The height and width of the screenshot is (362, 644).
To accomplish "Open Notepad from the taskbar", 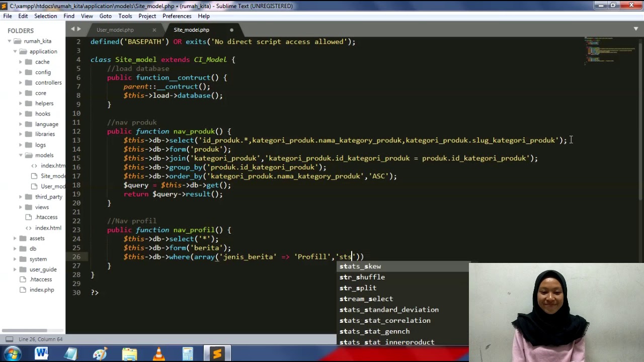I will [x=70, y=354].
